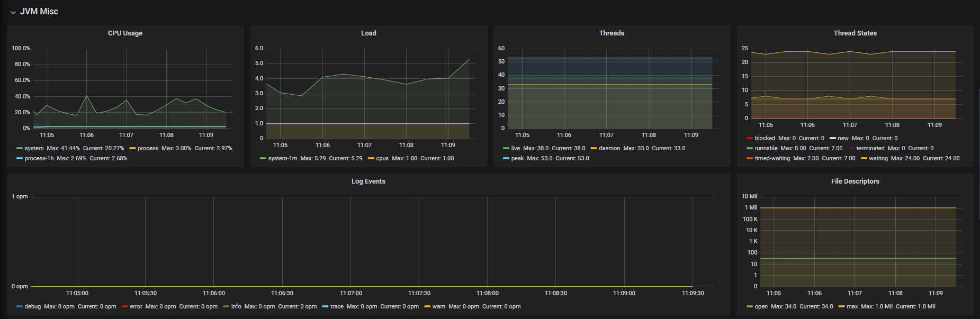The width and height of the screenshot is (980, 319).
Task: Click the File Descriptors graph area
Action: click(x=861, y=242)
